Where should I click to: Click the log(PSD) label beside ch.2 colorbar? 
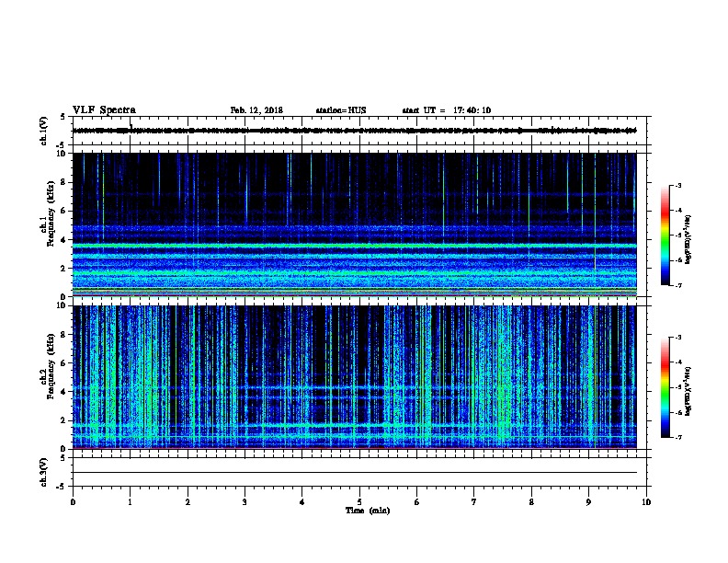[x=688, y=392]
